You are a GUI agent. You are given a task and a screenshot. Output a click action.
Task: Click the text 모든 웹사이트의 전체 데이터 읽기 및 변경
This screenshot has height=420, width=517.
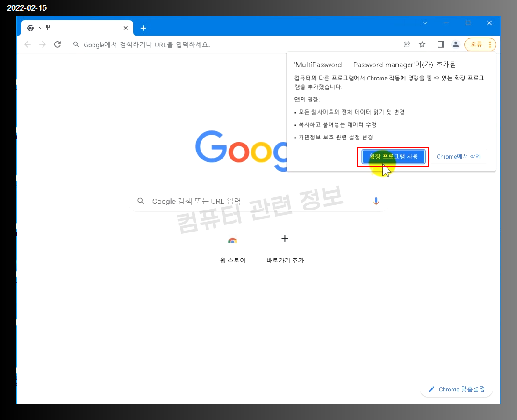pyautogui.click(x=352, y=112)
